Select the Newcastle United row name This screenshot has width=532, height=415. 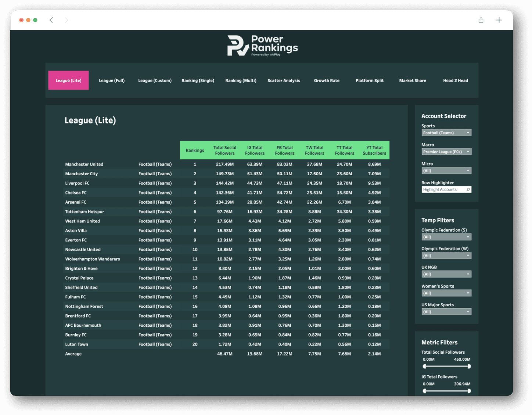tap(83, 250)
